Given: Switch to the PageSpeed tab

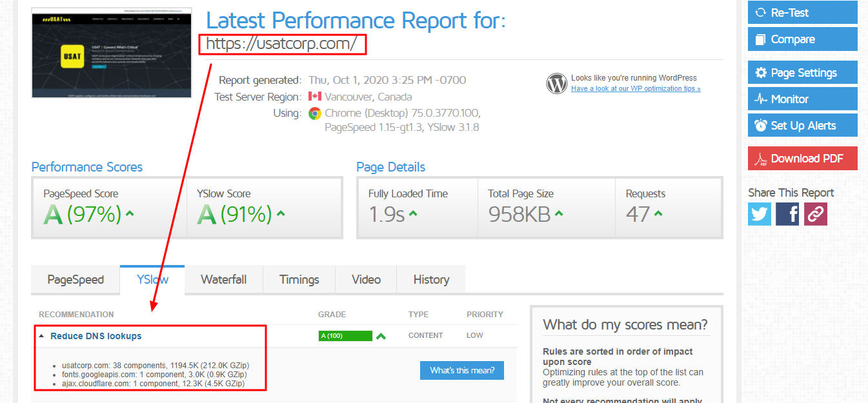Looking at the screenshot, I should click(x=76, y=279).
